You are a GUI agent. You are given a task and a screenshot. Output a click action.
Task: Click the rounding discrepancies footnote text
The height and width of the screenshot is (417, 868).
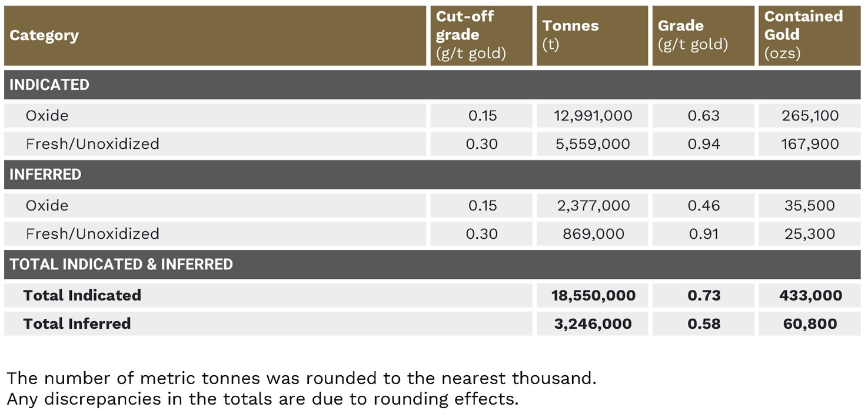(262, 399)
